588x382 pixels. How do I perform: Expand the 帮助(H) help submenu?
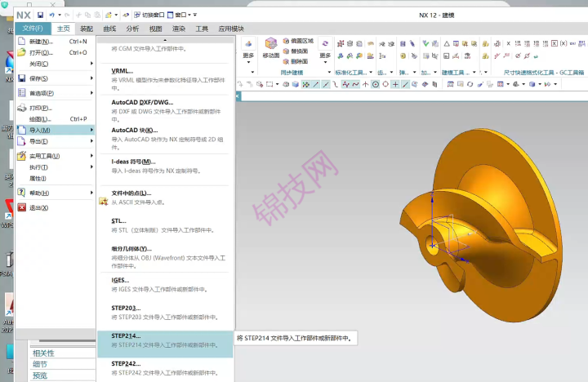pos(56,193)
